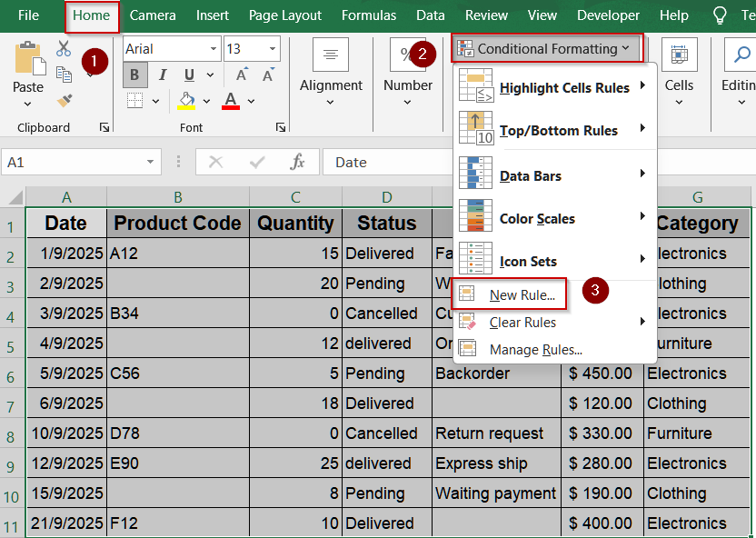This screenshot has height=538, width=756.
Task: Select column G header
Action: point(697,197)
